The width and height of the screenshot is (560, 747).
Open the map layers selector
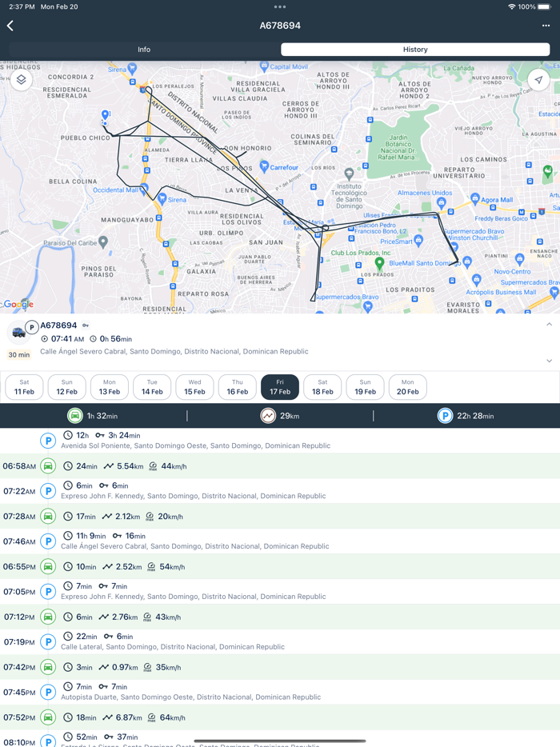(21, 79)
